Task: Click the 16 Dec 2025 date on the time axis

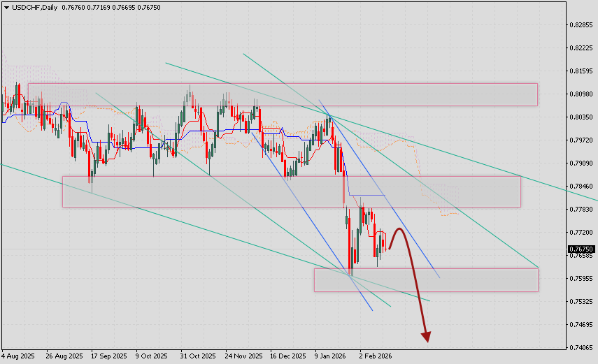Action: (287, 356)
